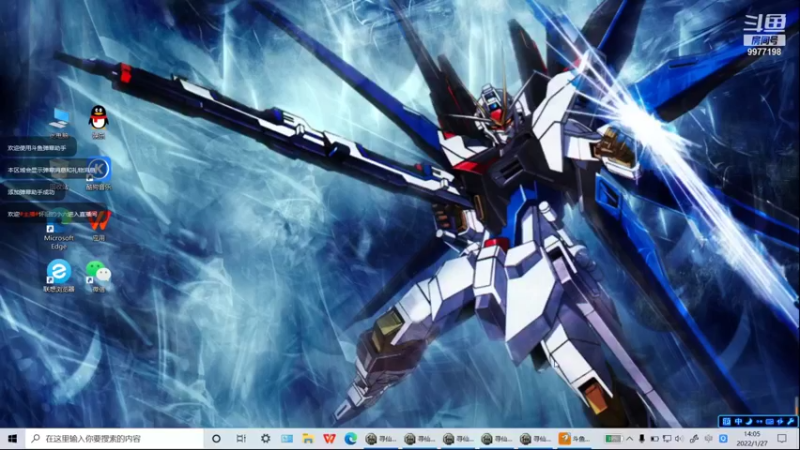This screenshot has height=450, width=800.
Task: Open the This PC desktop icon
Action: (59, 123)
